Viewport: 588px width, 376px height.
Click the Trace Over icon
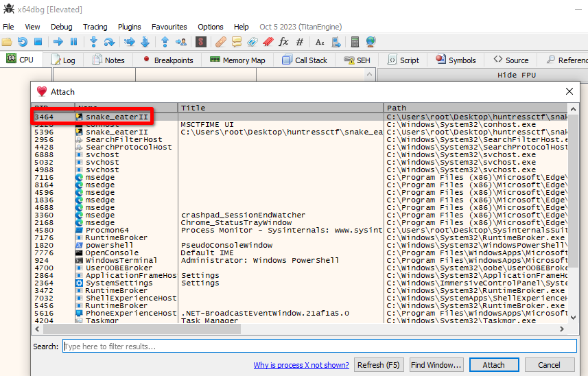click(145, 42)
